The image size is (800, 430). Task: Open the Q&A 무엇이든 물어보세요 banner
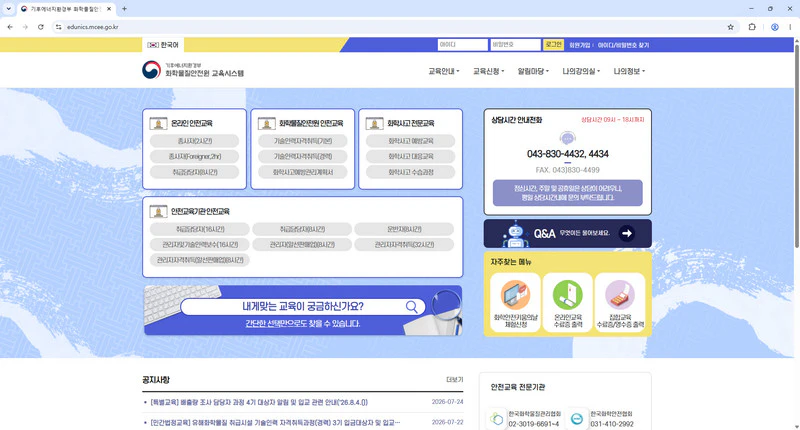567,234
